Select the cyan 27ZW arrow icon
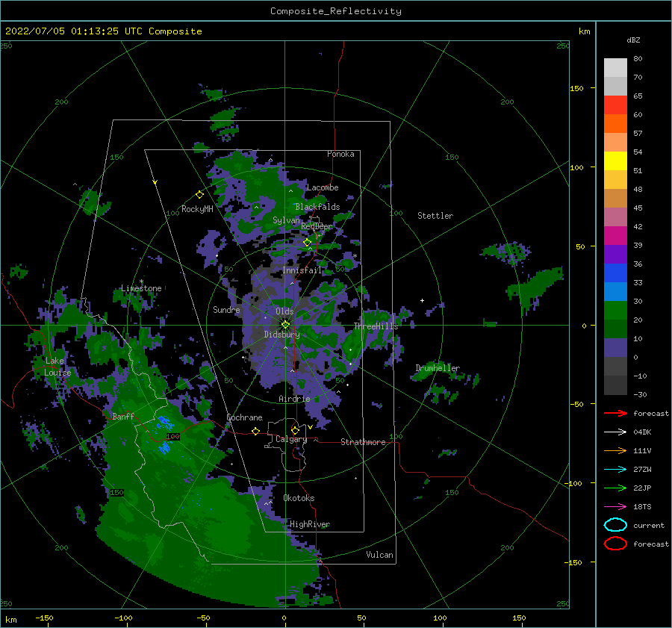This screenshot has width=672, height=628. click(615, 470)
